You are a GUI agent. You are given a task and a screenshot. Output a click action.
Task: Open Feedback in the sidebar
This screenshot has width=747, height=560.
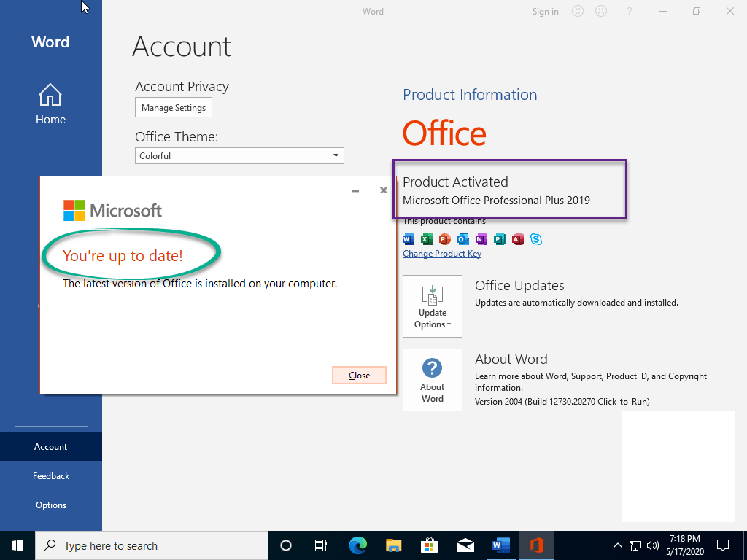(x=50, y=475)
